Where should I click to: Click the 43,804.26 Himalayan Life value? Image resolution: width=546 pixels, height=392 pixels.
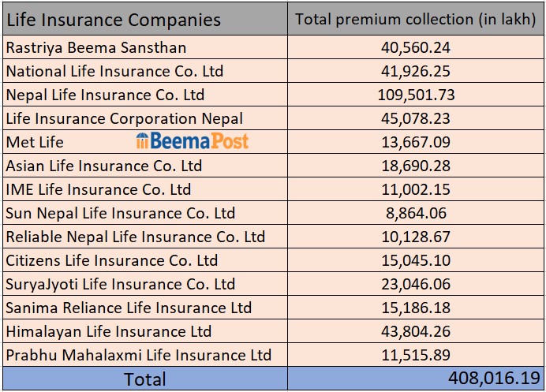point(416,331)
